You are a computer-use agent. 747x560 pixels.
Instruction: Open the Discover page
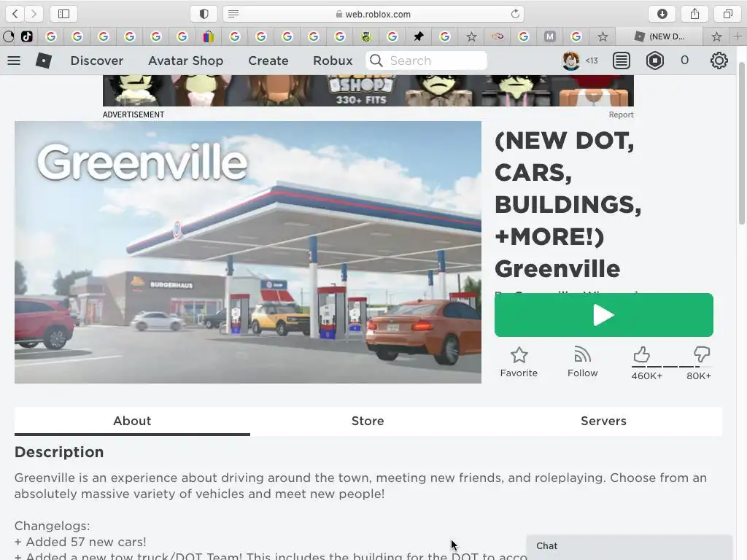97,61
